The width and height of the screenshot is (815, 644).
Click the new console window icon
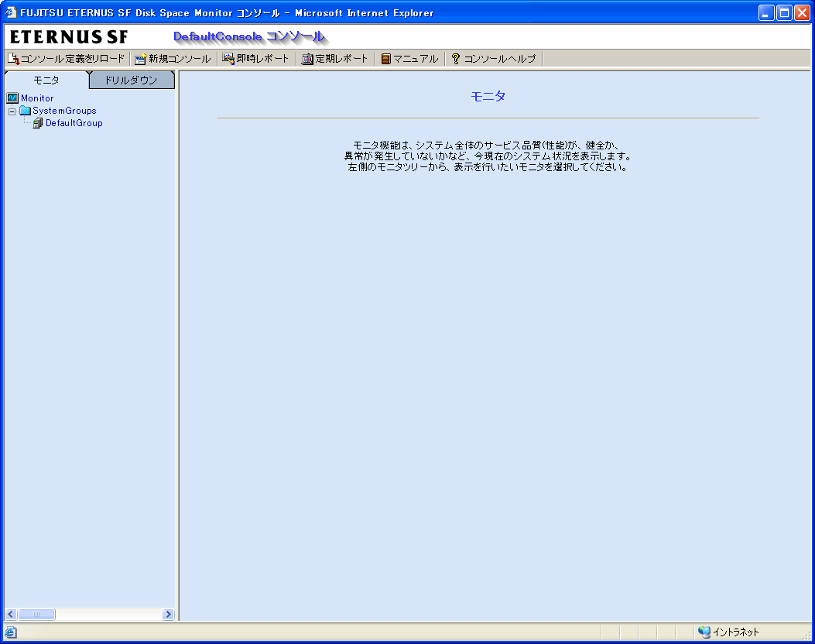click(140, 59)
